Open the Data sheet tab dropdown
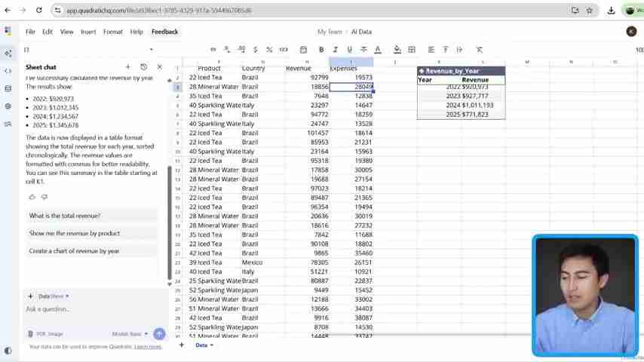Viewport: 644px width, 362px height. 212,345
